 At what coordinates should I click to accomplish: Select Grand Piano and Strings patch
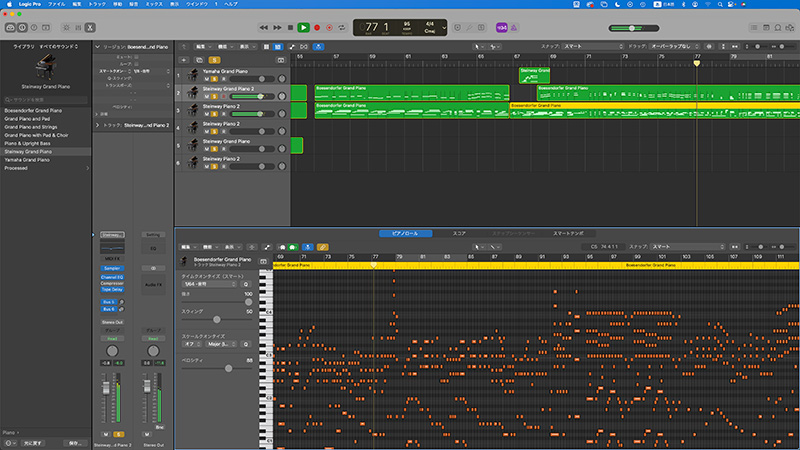tap(31, 127)
